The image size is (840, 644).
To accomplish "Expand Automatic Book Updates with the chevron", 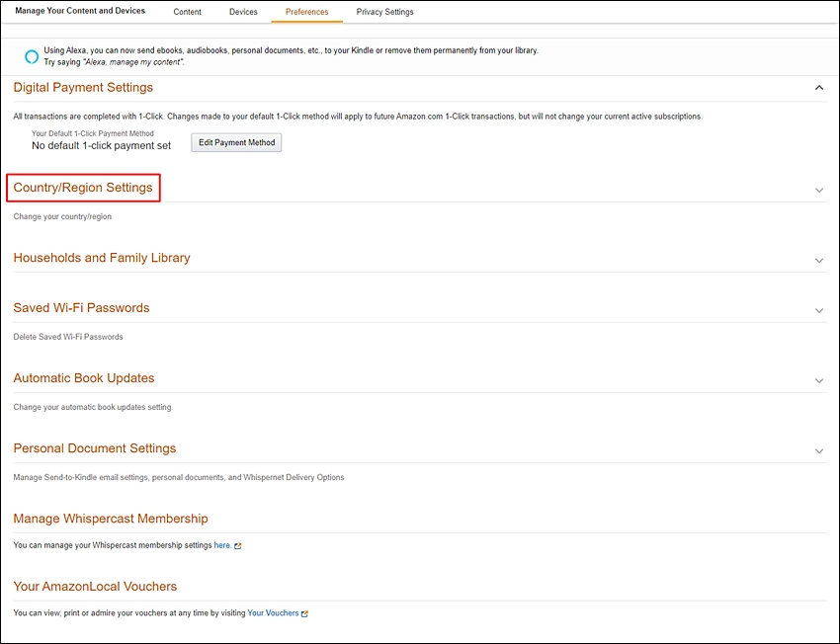I will click(818, 380).
